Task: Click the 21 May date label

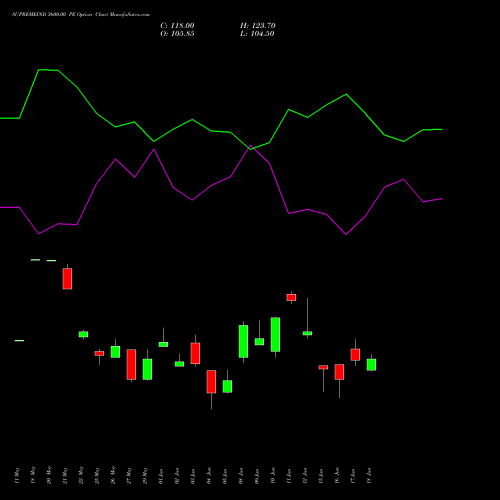Action: coord(65,475)
